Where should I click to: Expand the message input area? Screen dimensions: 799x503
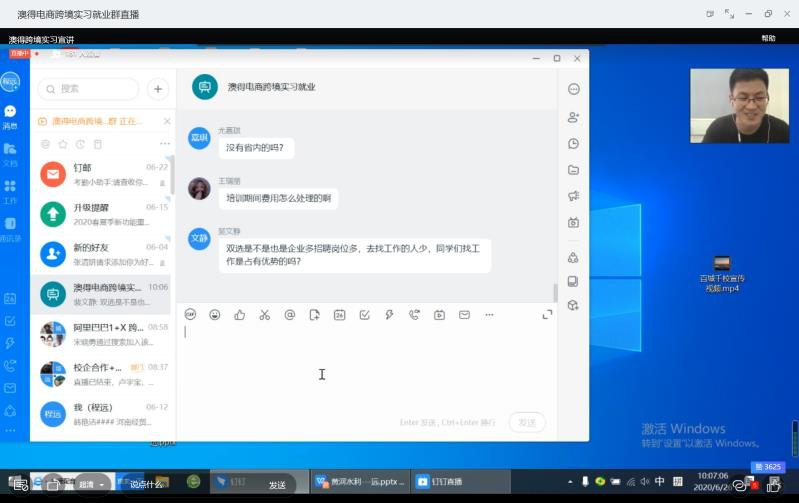click(x=547, y=314)
